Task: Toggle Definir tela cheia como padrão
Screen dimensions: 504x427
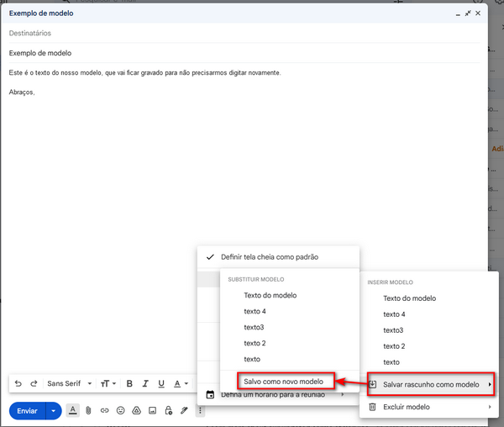Action: coord(278,257)
